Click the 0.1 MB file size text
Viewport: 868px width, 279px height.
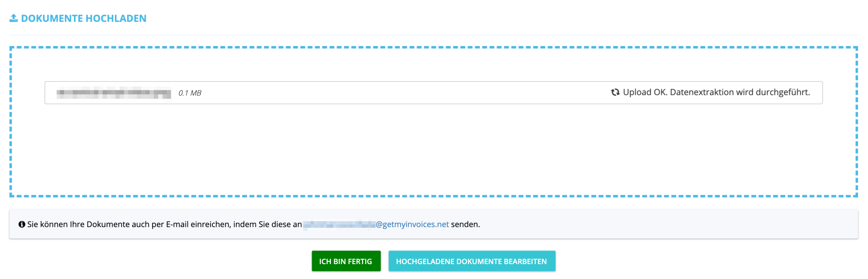[190, 93]
